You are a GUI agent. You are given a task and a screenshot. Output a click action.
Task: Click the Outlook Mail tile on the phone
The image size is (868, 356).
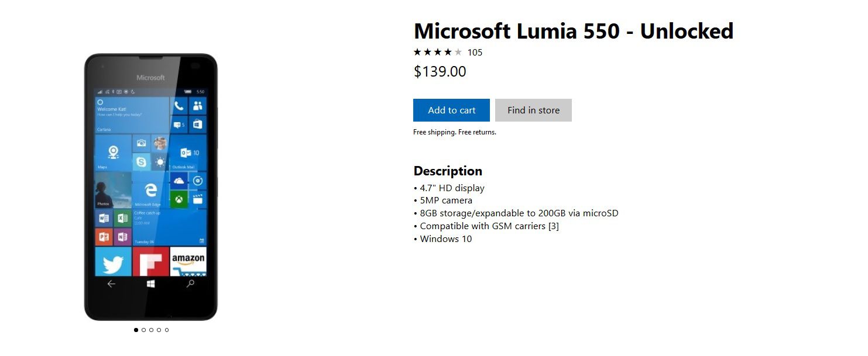188,153
